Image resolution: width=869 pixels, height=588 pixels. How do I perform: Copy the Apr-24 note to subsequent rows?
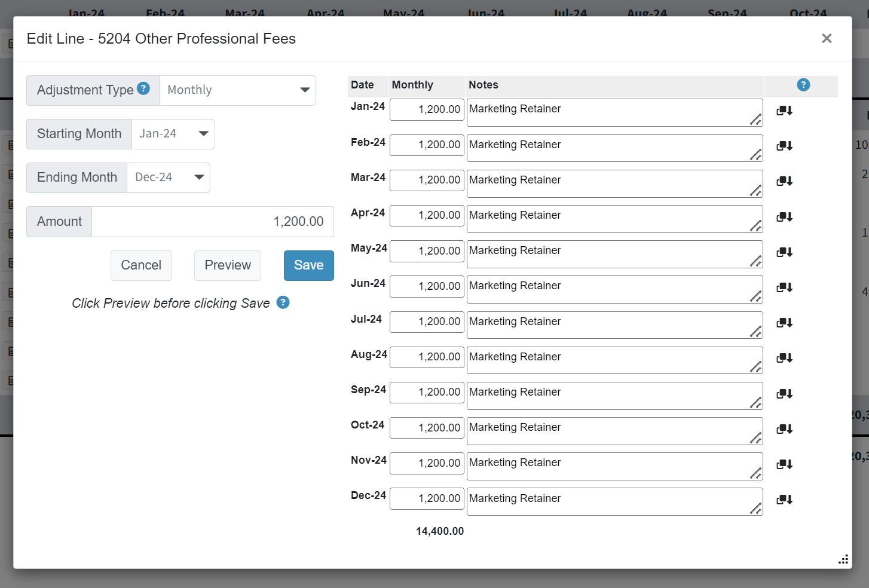[x=784, y=216]
